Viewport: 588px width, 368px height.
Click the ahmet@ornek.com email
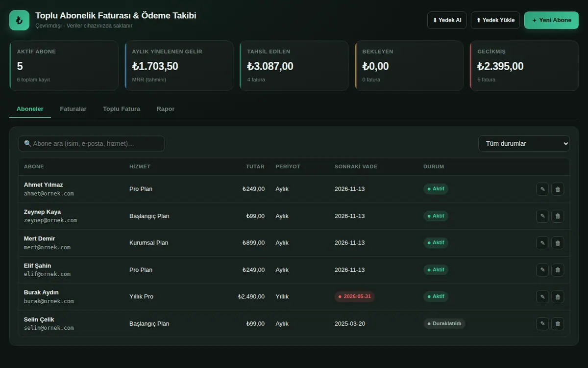click(x=49, y=194)
